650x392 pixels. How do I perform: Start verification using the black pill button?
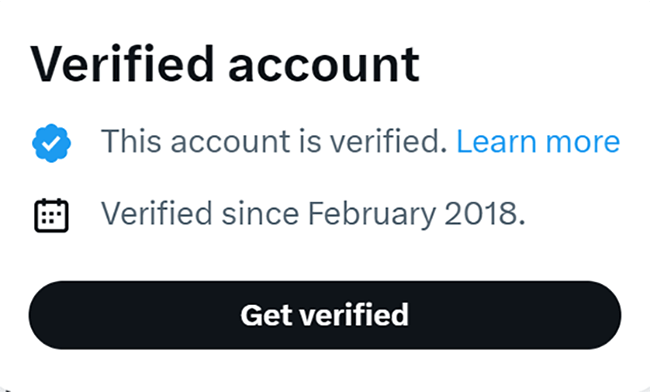325,315
